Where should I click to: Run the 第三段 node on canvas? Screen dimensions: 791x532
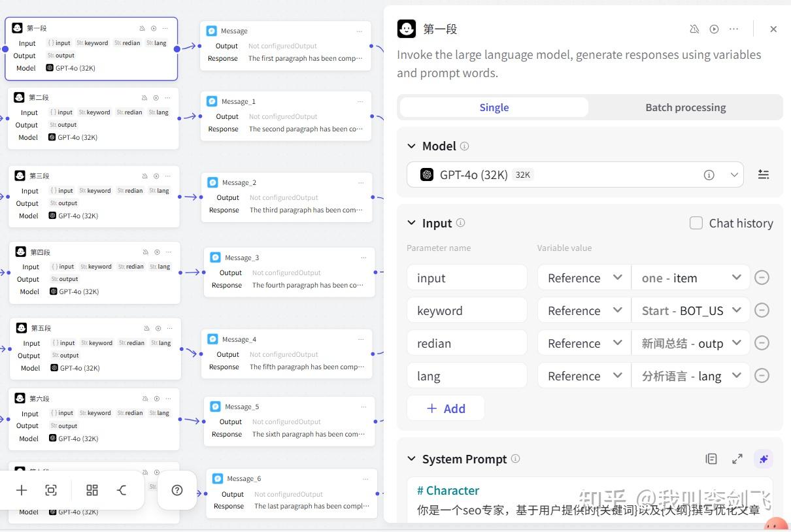point(156,176)
